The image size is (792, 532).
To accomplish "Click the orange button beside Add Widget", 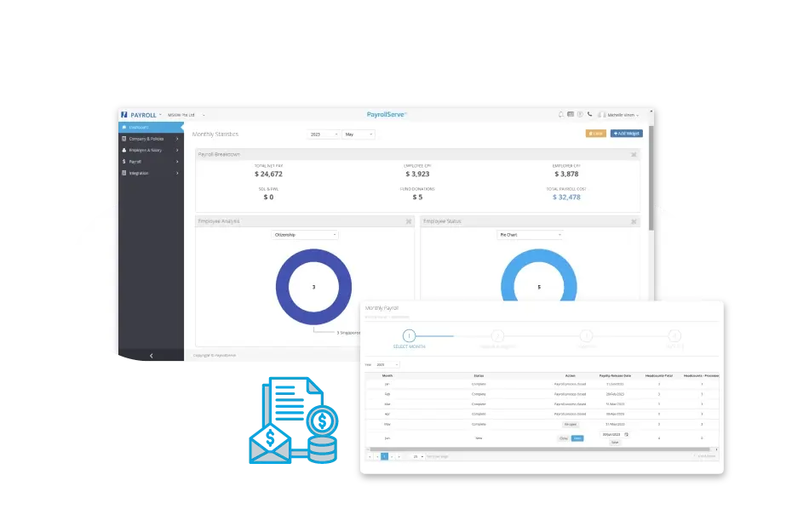I will [x=595, y=134].
